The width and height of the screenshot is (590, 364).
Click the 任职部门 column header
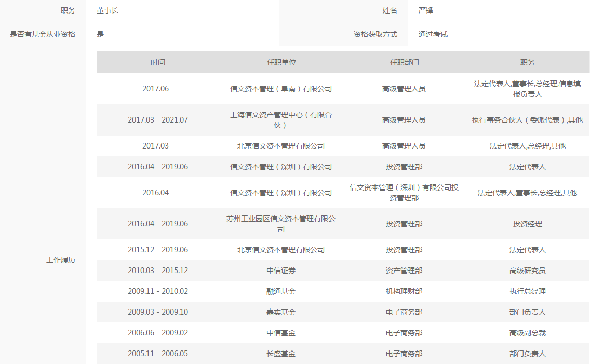tap(404, 62)
